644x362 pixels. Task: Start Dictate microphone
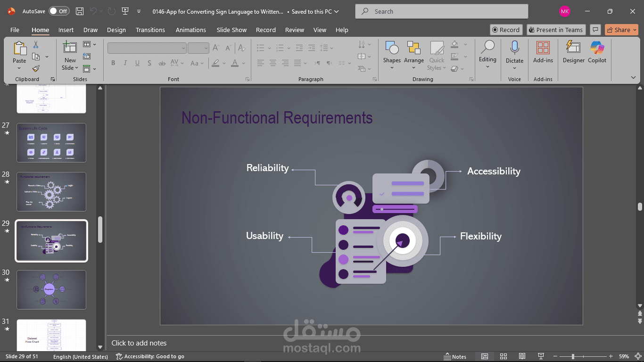click(514, 48)
